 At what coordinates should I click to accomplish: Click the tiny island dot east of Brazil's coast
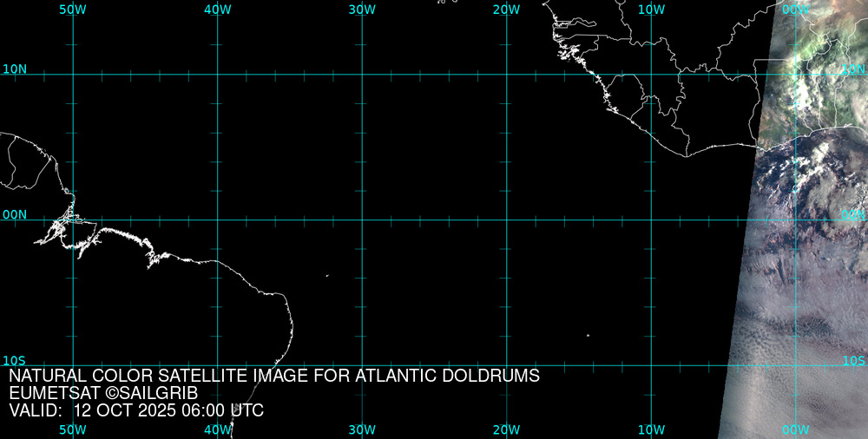point(327,276)
